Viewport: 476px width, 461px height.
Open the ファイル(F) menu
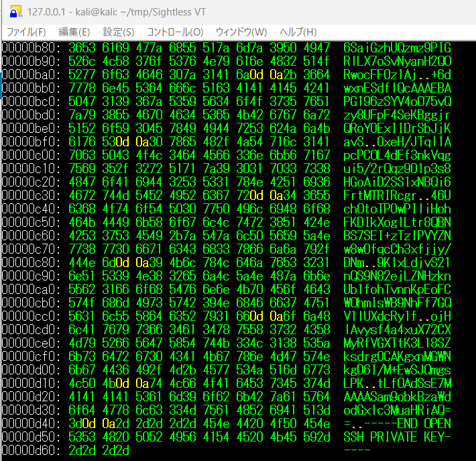(26, 32)
